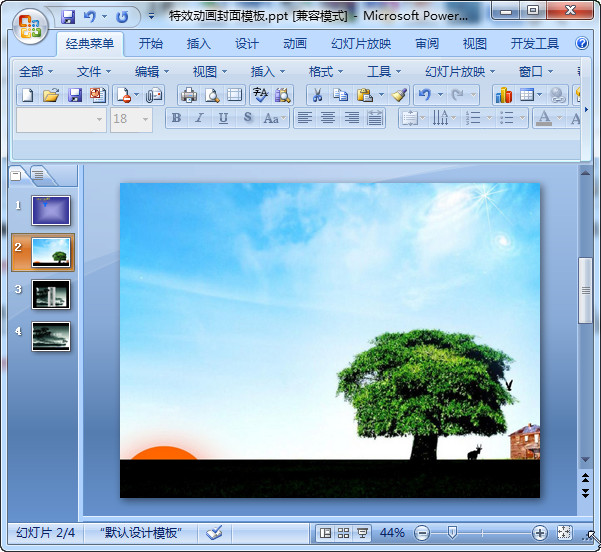Switch to Normal view in status bar
This screenshot has height=552, width=601.
point(325,533)
